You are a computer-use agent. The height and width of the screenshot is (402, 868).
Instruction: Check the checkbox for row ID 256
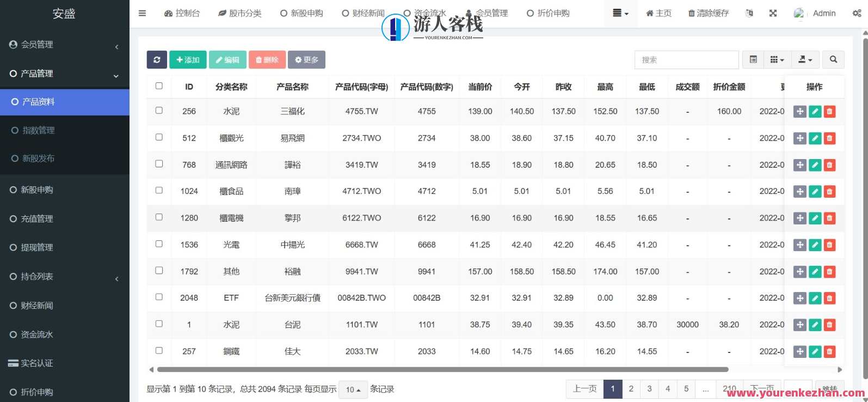159,110
